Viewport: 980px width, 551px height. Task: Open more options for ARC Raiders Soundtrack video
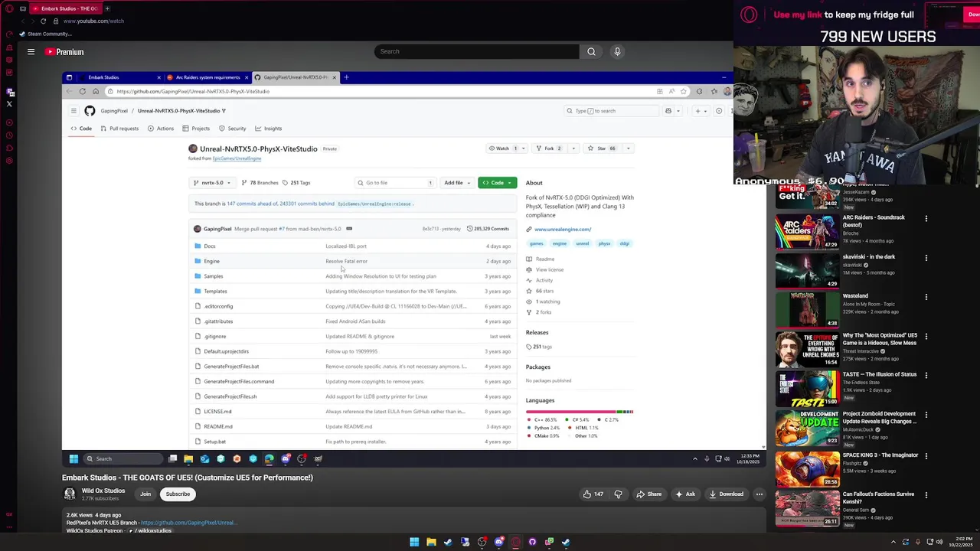click(x=926, y=219)
